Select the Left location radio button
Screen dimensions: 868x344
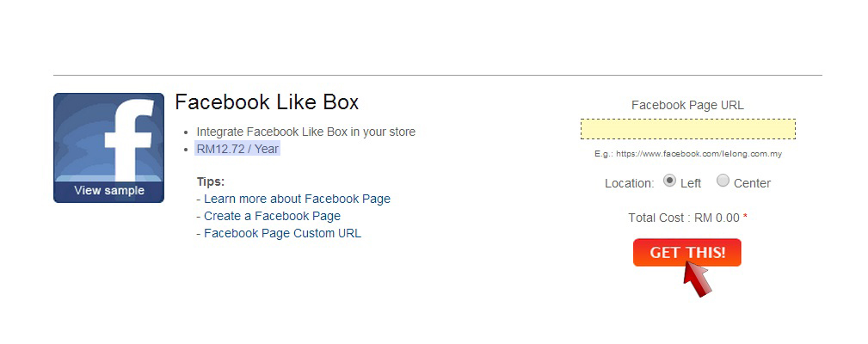(x=670, y=181)
